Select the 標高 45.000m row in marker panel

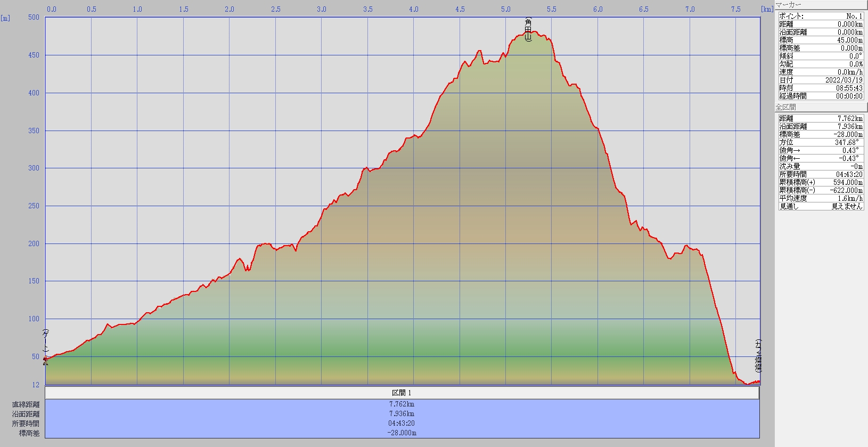click(x=821, y=40)
